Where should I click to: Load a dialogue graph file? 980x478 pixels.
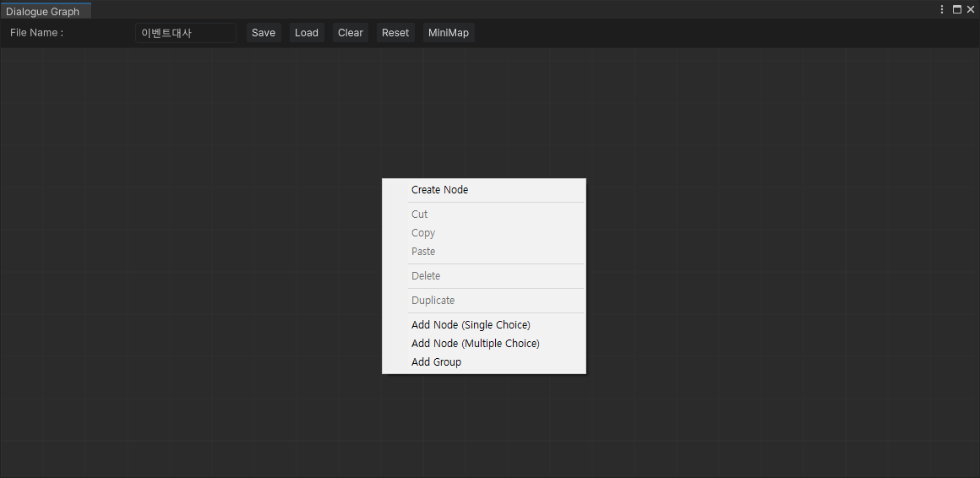point(307,33)
